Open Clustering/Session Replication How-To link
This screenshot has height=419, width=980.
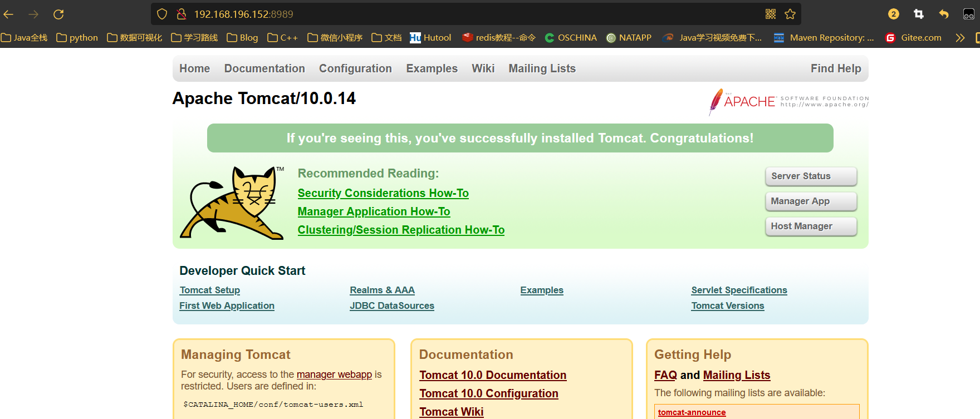401,230
